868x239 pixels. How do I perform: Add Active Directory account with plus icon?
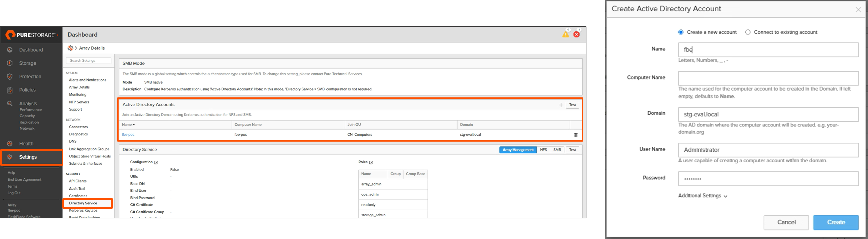tap(561, 105)
